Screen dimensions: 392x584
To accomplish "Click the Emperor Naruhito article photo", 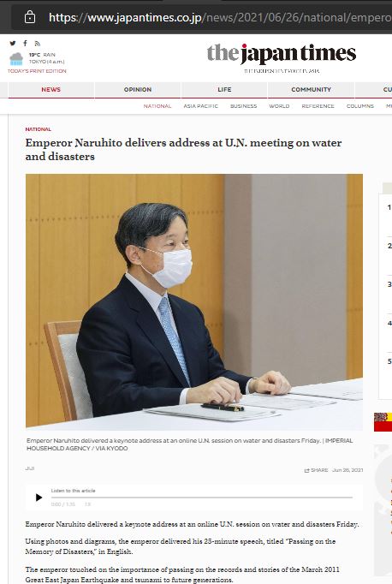I will tap(194, 301).
